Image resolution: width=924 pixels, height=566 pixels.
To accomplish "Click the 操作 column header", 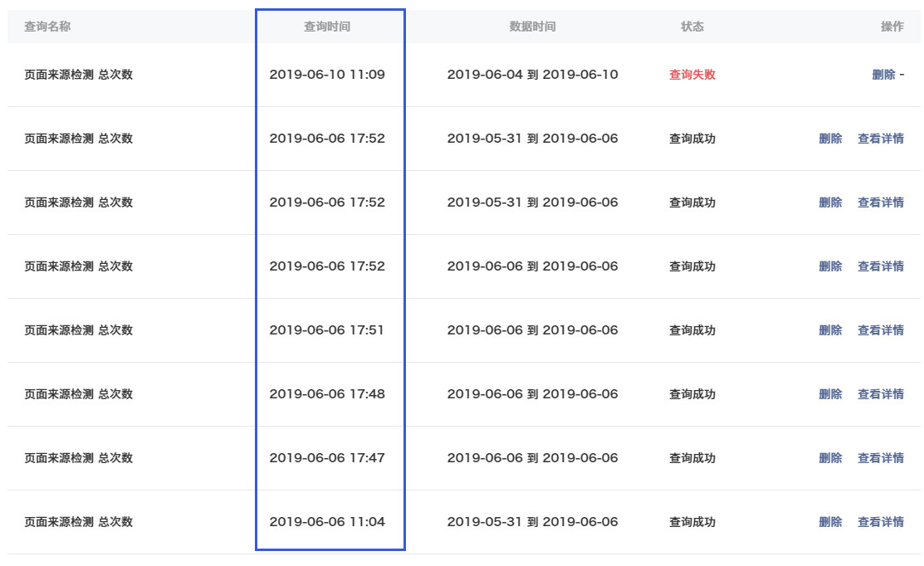I will [892, 27].
